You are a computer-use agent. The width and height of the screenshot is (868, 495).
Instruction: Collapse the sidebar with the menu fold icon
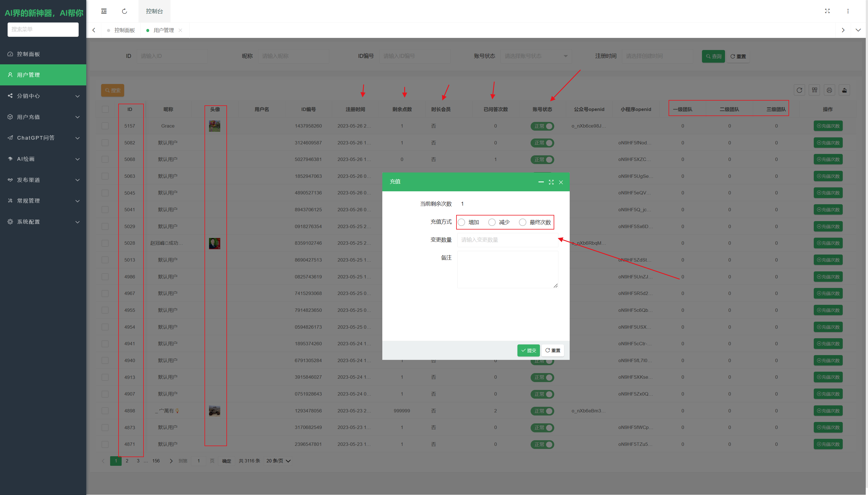click(x=104, y=11)
